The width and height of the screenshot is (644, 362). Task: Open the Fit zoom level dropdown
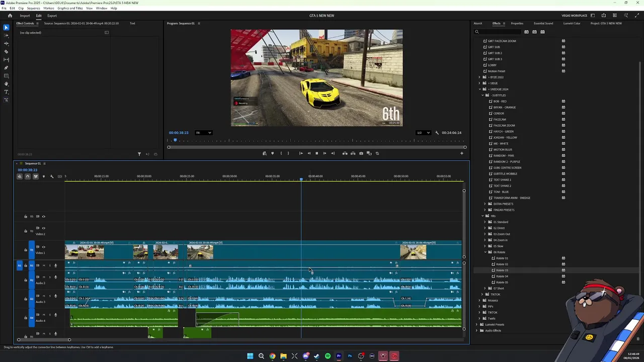click(203, 133)
